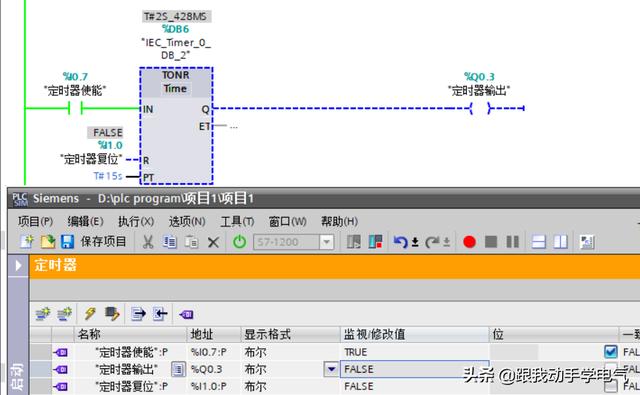The height and width of the screenshot is (395, 640).
Task: Undo with the blue arrow icon
Action: tap(400, 242)
